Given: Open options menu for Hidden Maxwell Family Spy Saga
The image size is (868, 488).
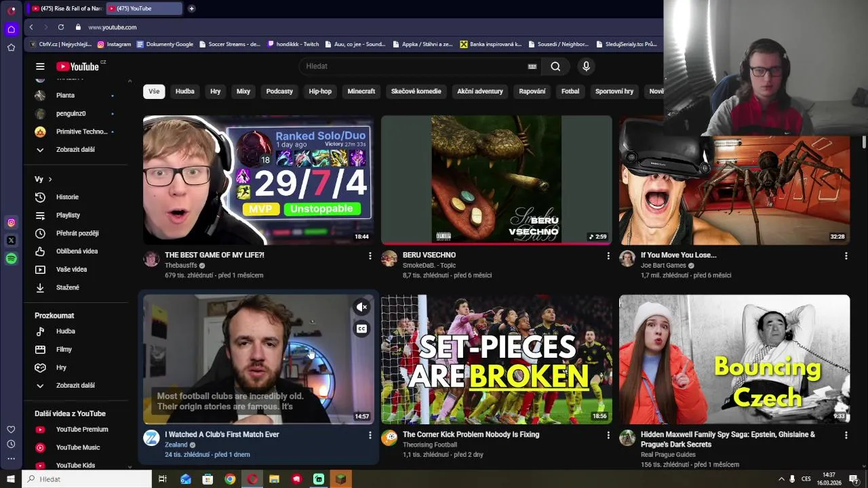Looking at the screenshot, I should coord(846,434).
